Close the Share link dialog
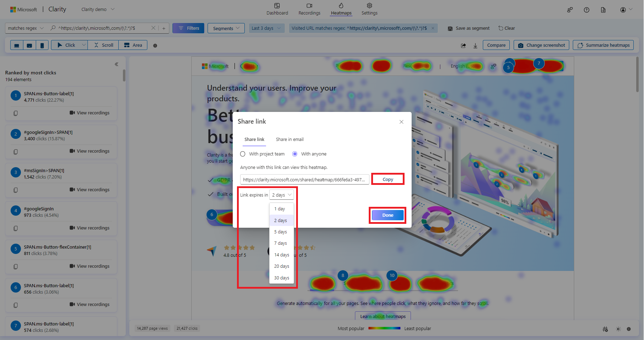Viewport: 644px width, 340px height. tap(401, 122)
